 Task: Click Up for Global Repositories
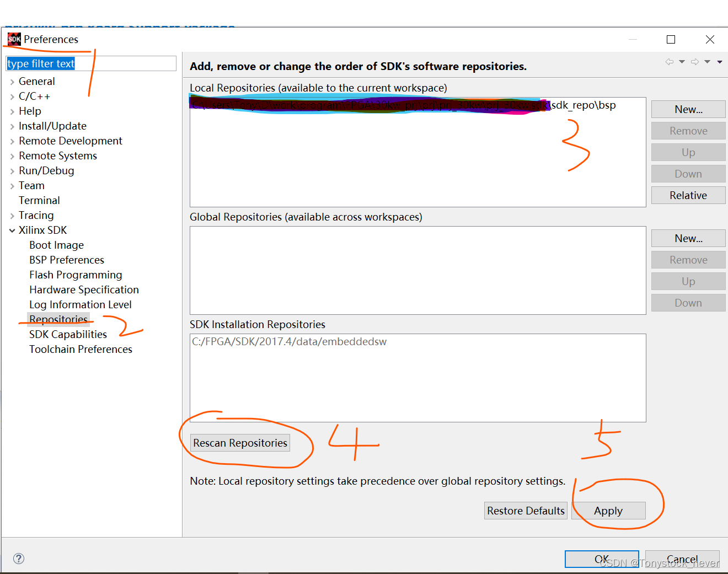pos(688,281)
